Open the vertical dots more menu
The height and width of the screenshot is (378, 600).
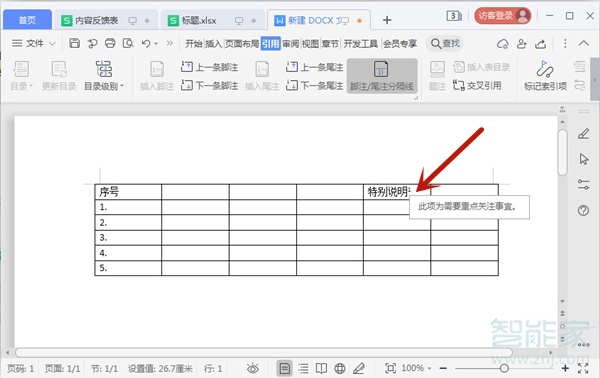point(565,43)
